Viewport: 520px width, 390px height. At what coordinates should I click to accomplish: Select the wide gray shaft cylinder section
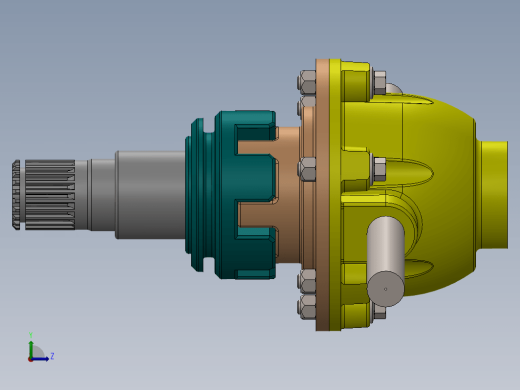coord(150,195)
